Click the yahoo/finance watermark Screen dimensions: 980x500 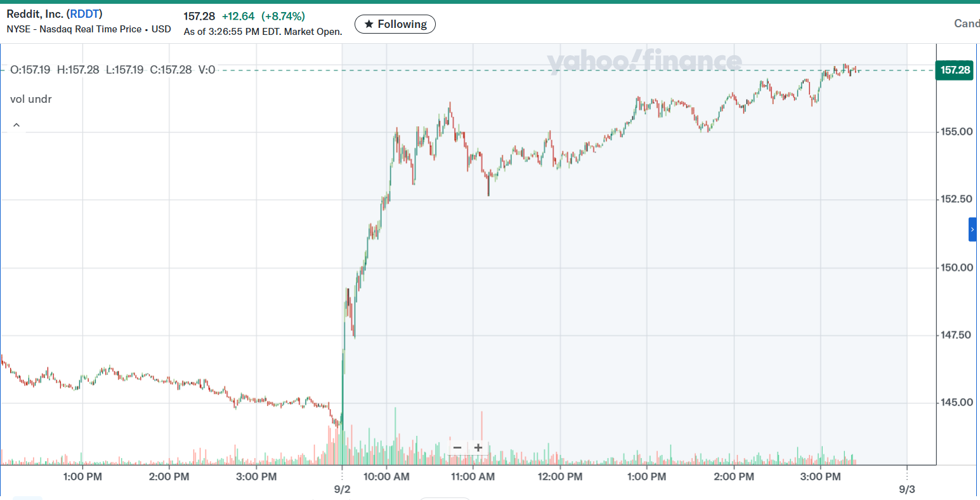pyautogui.click(x=644, y=62)
